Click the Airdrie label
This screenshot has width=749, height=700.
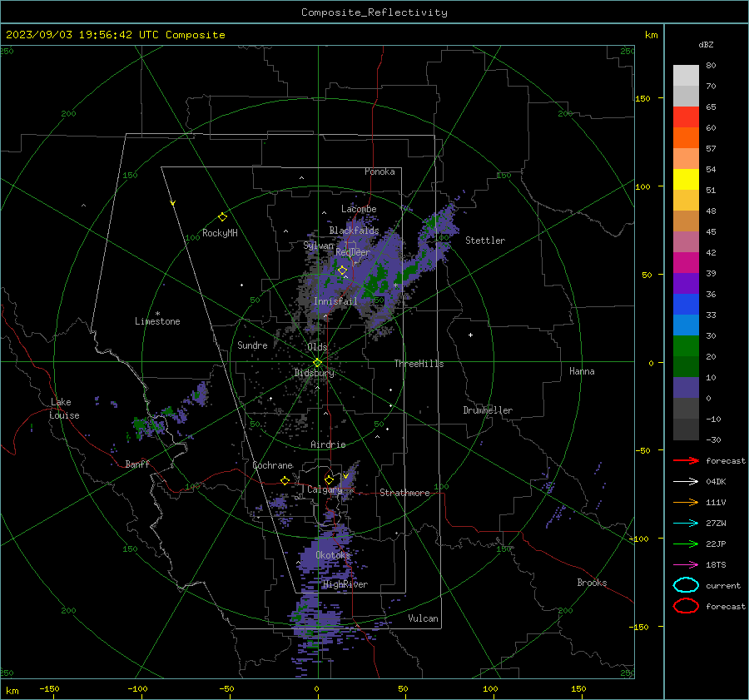[328, 444]
